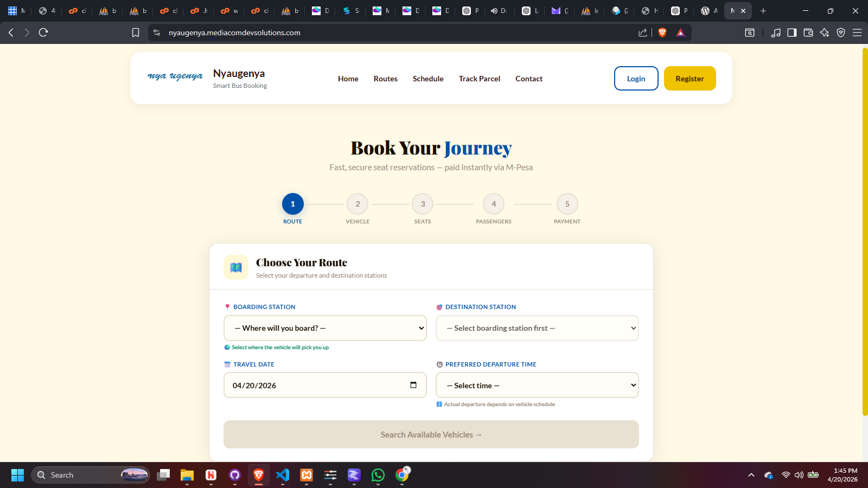Click the VPN shield icon
The image size is (868, 488).
click(841, 33)
